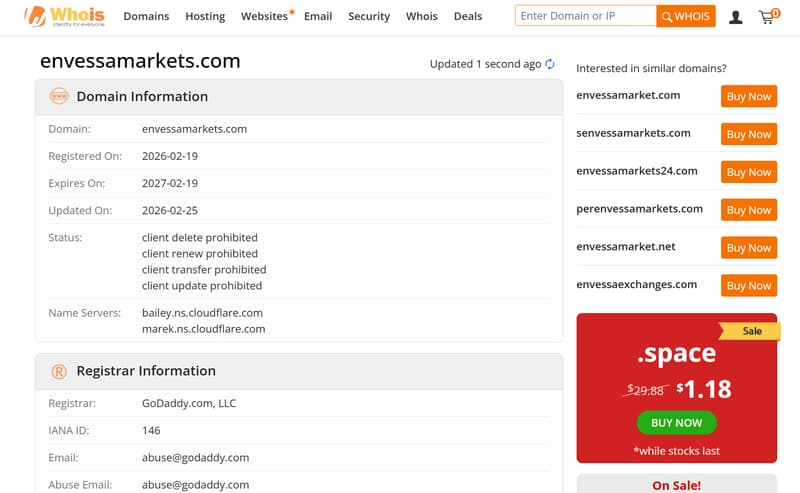Click the *while stocks last note
Screen dimensions: 800x493
[x=677, y=451]
